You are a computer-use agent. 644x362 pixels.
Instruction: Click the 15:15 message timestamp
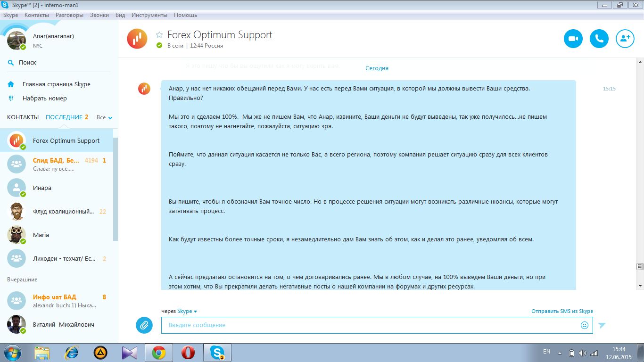pyautogui.click(x=609, y=89)
